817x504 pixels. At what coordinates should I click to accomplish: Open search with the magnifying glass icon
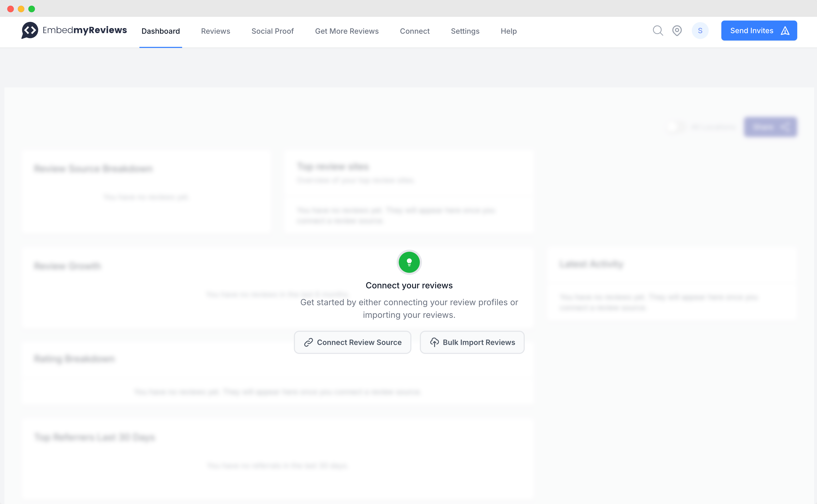[x=658, y=31]
